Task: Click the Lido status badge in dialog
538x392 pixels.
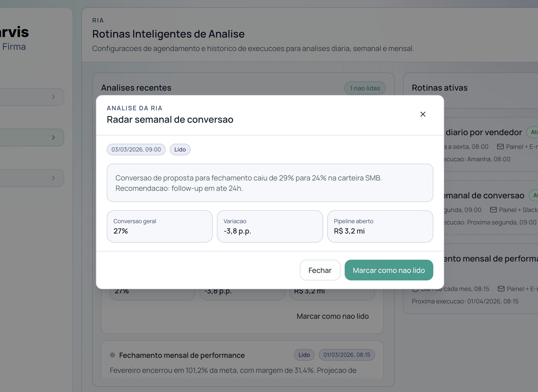Action: click(x=180, y=149)
